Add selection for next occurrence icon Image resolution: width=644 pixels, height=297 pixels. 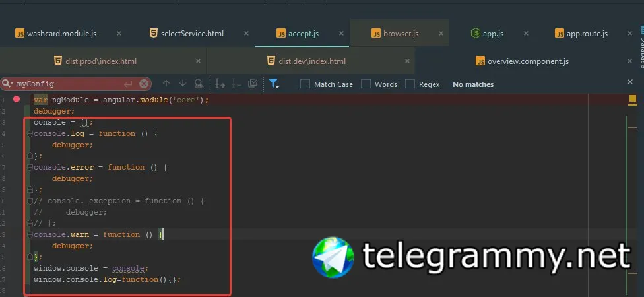coord(220,84)
